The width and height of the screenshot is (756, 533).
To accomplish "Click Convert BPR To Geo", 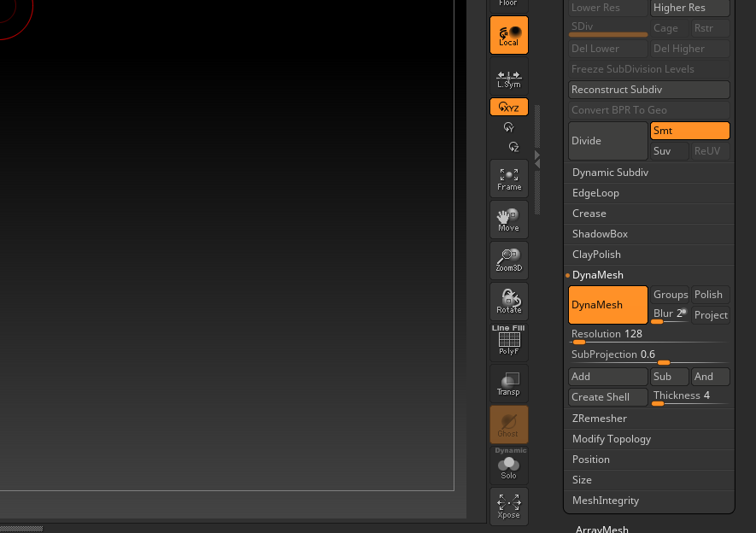I will 649,110.
